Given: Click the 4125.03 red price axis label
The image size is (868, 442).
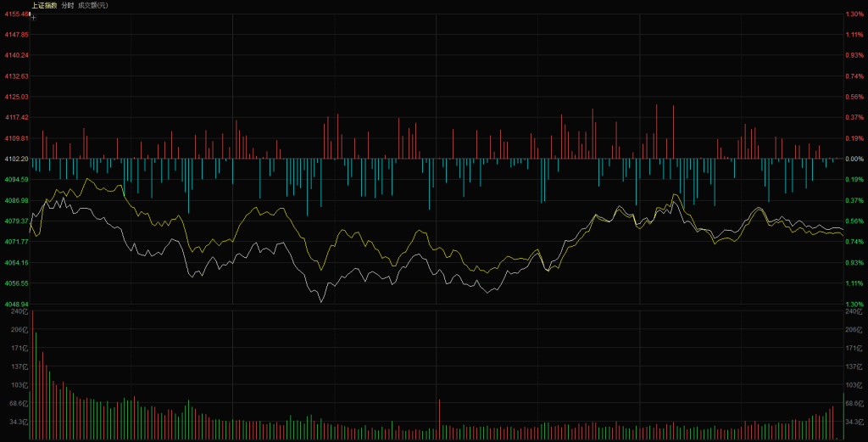Looking at the screenshot, I should pos(16,97).
